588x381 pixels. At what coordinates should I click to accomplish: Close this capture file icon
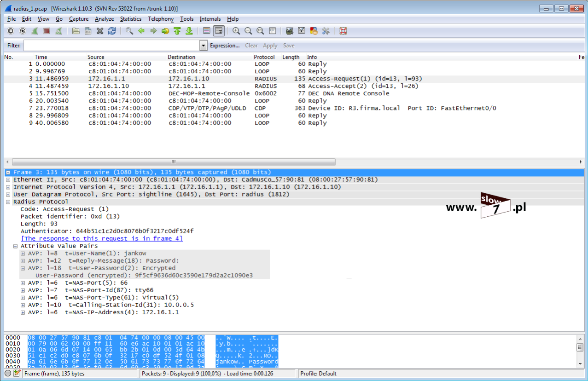tap(100, 31)
